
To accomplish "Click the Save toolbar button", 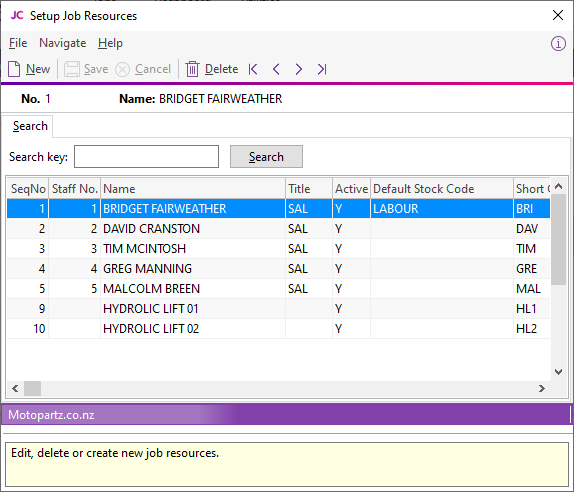I will pos(86,69).
